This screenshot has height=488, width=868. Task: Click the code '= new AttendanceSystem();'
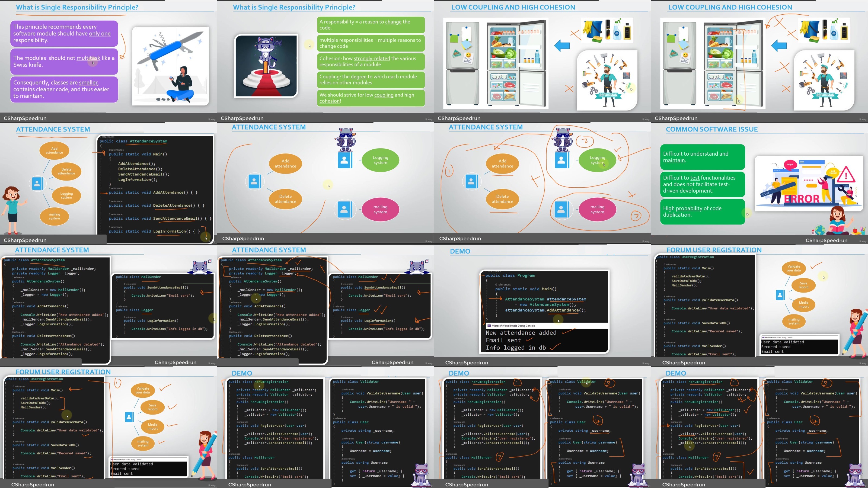[545, 304]
